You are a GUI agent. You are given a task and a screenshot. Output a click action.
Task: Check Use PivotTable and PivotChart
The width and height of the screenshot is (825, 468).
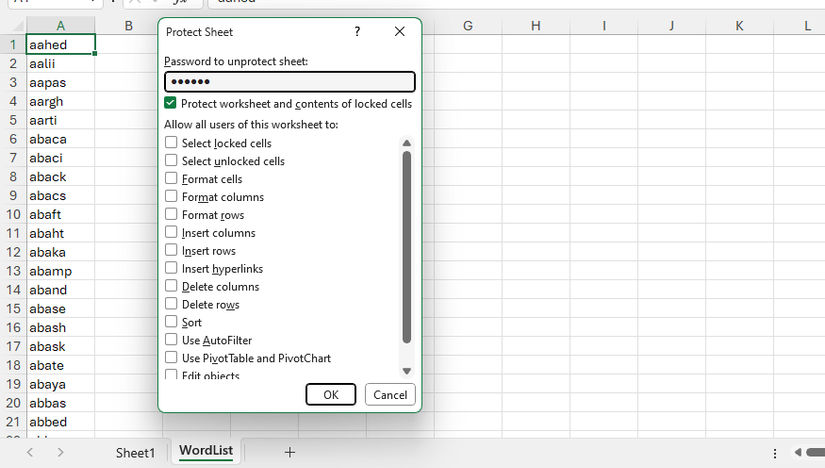coord(171,357)
